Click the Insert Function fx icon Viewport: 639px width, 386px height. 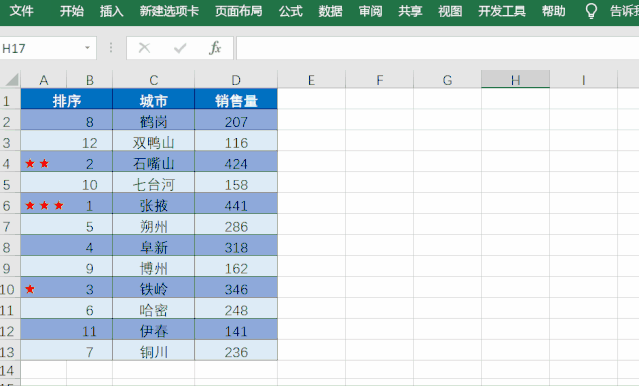(x=215, y=48)
